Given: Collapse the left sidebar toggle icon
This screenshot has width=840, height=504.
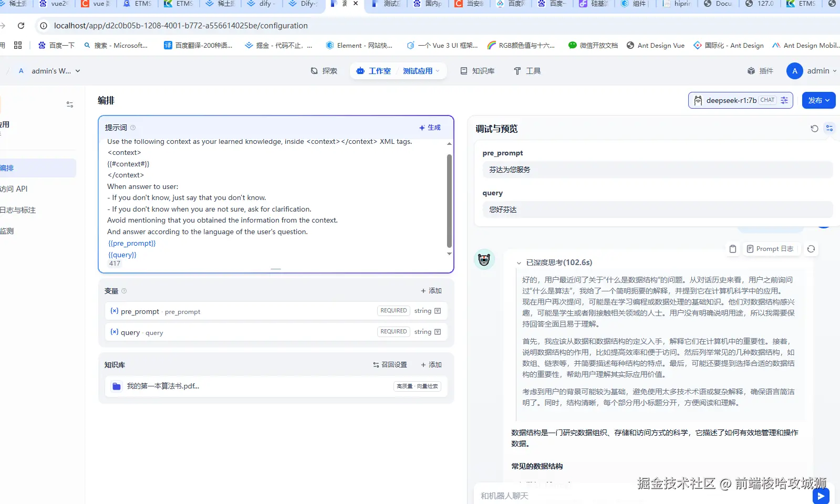Looking at the screenshot, I should [70, 104].
